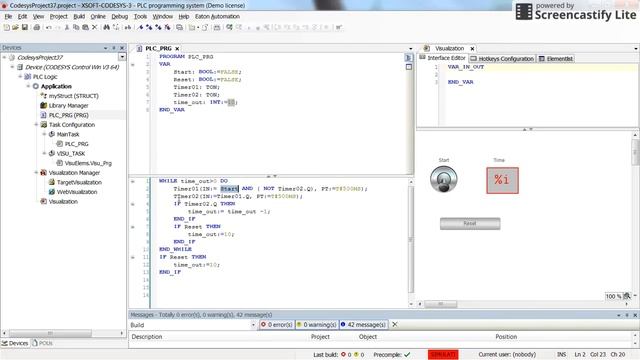Open the Debug menu
Screen dimensions: 640x360
pyautogui.click(x=120, y=16)
